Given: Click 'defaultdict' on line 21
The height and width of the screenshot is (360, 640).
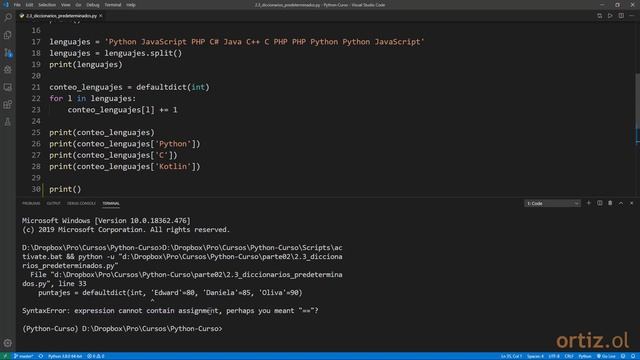Looking at the screenshot, I should [x=161, y=87].
